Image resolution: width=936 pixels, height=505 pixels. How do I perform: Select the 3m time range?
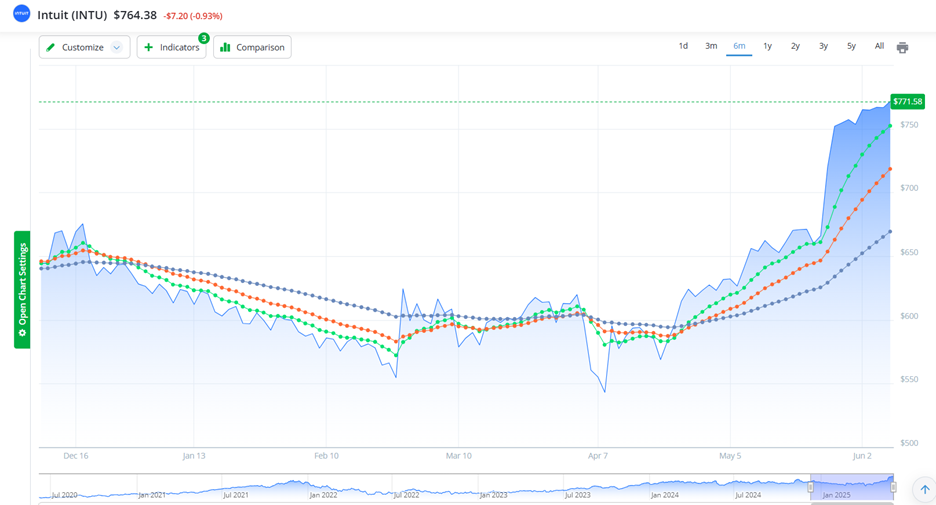711,46
